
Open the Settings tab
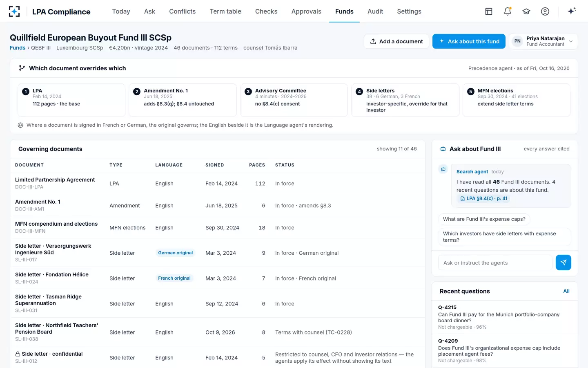coord(409,11)
